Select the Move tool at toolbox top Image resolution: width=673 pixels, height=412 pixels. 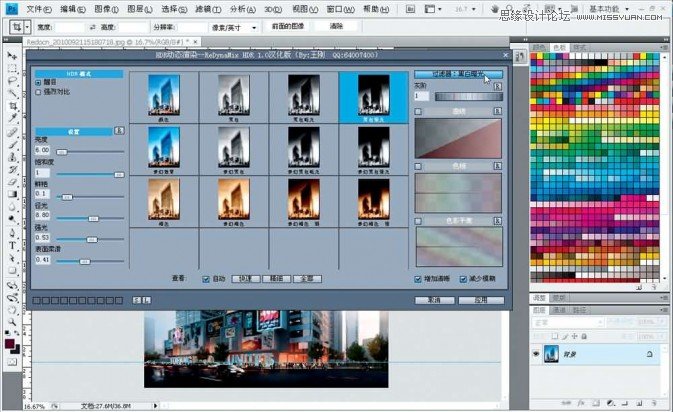(x=12, y=55)
